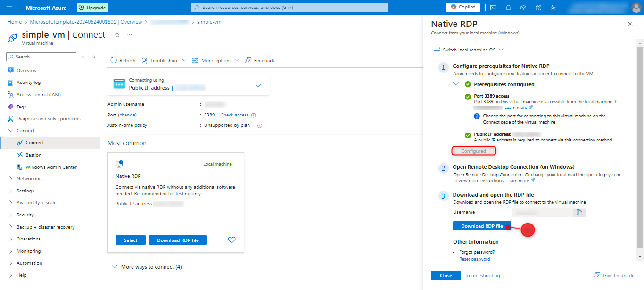Open Bastion in the sidebar
644x290 pixels.
click(x=33, y=155)
